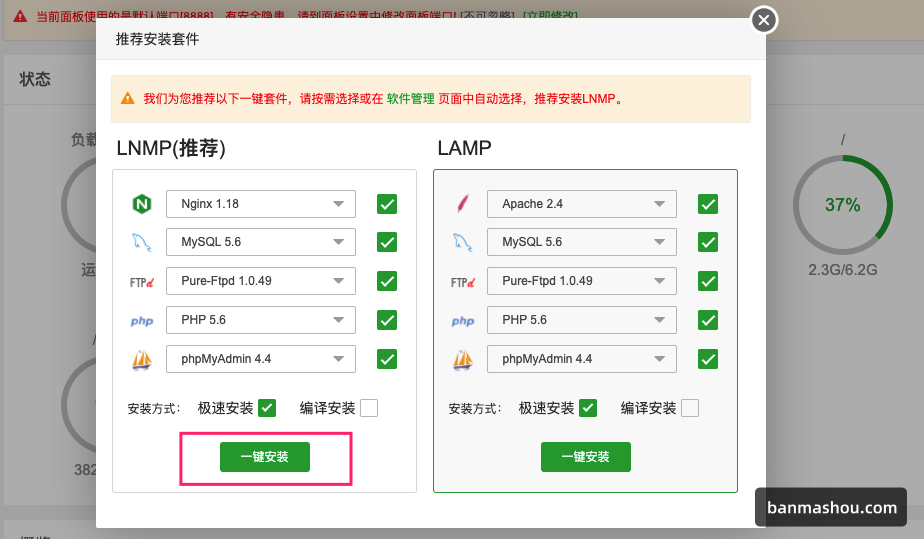Click the 2.3G/6.2G memory text
The image size is (924, 539).
pos(843,270)
